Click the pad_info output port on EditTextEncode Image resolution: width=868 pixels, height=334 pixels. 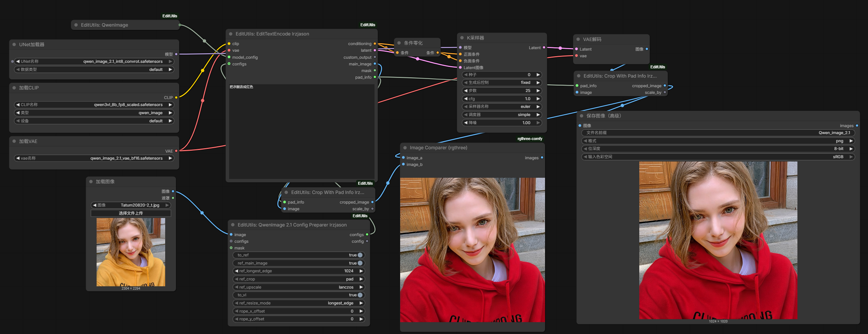tap(375, 77)
